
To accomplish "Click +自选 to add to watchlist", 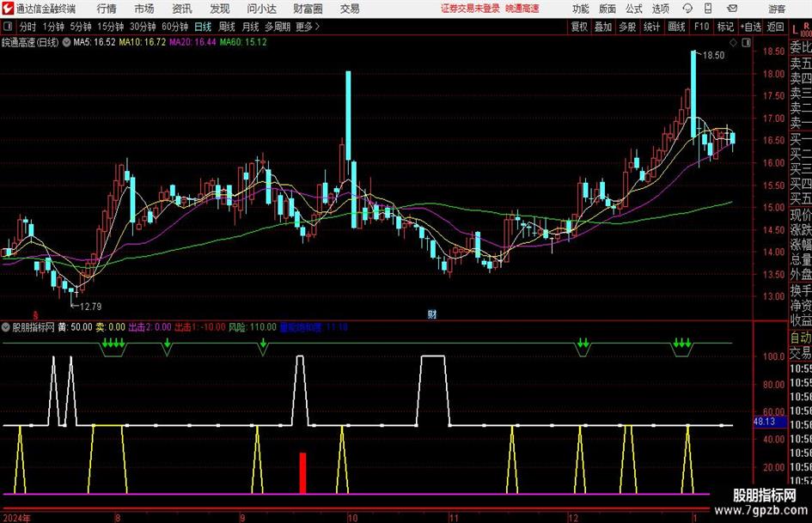I will pos(750,27).
